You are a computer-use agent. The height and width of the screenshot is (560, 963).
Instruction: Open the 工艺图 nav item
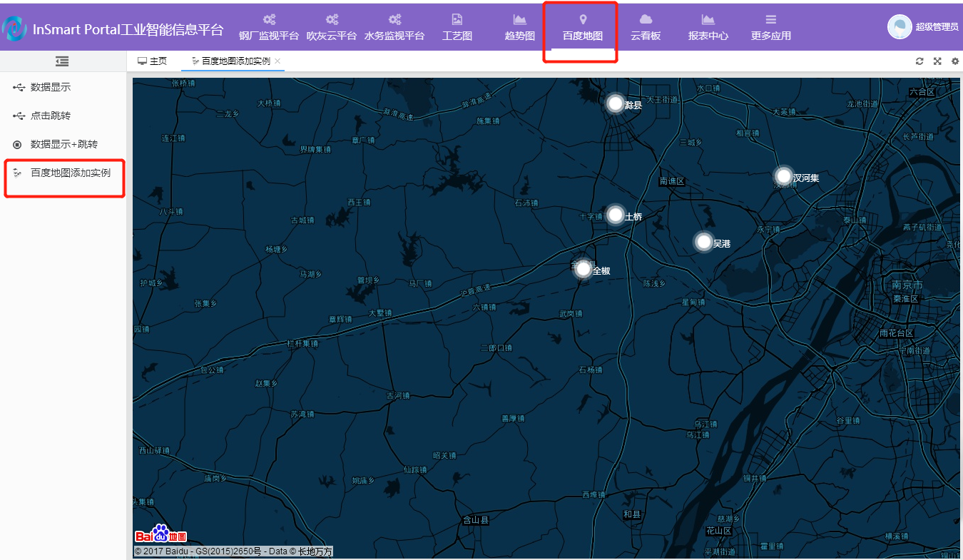click(x=457, y=27)
